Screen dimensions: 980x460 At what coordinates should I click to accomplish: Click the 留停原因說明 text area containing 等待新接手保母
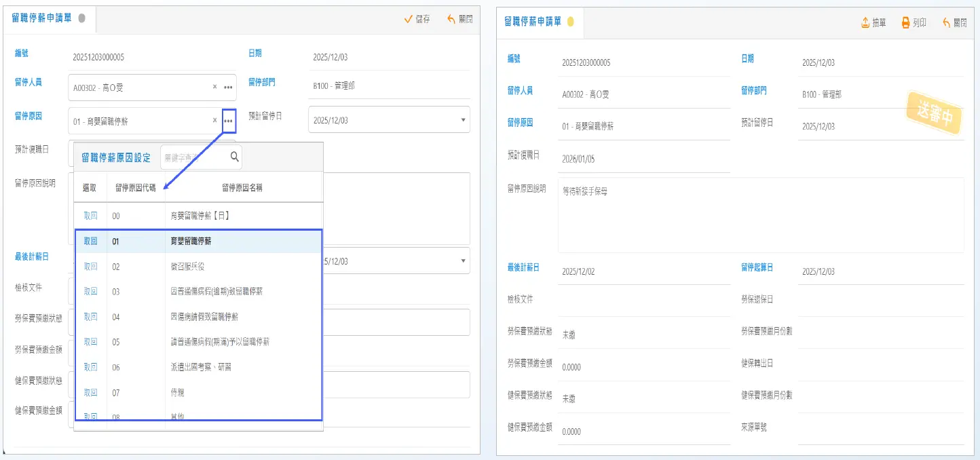pos(760,215)
